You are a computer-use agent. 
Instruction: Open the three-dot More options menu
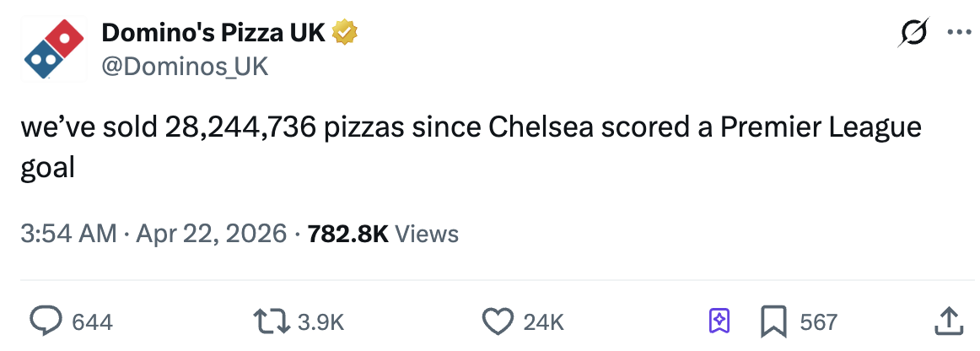[x=959, y=34]
